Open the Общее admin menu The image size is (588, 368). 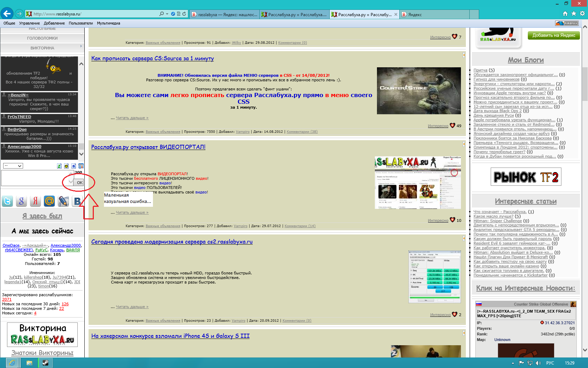point(9,23)
